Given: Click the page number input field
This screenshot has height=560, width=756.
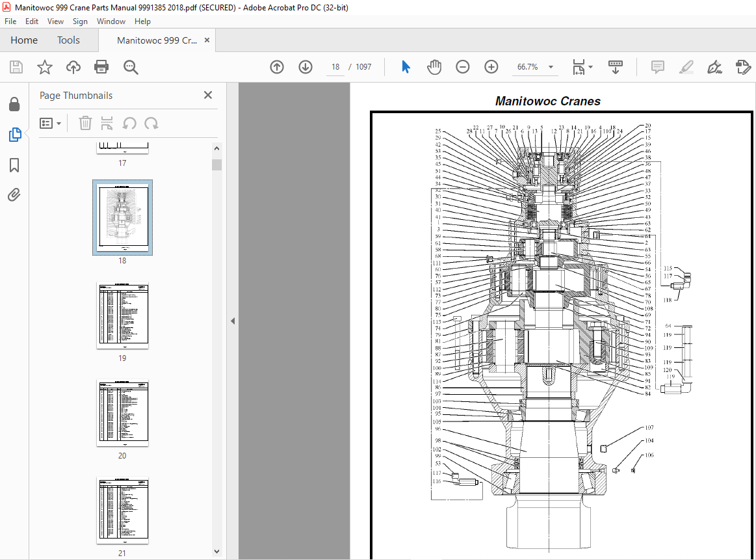Looking at the screenshot, I should click(x=335, y=67).
